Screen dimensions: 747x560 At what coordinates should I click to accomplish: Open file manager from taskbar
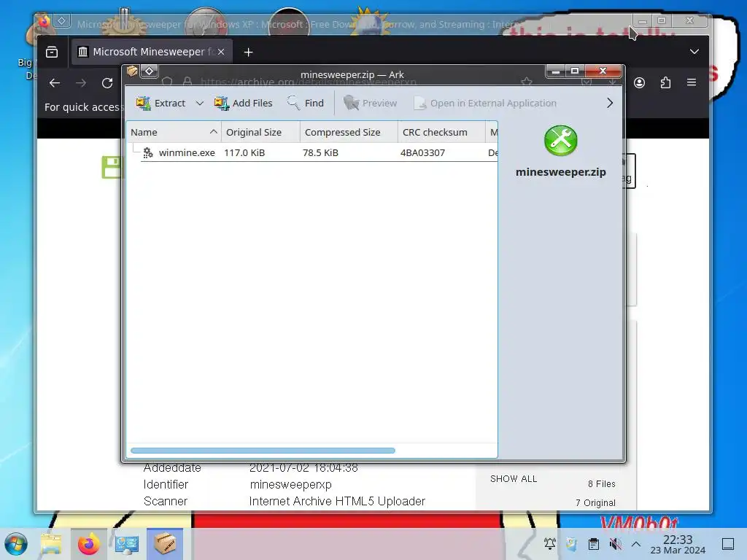[x=52, y=544]
